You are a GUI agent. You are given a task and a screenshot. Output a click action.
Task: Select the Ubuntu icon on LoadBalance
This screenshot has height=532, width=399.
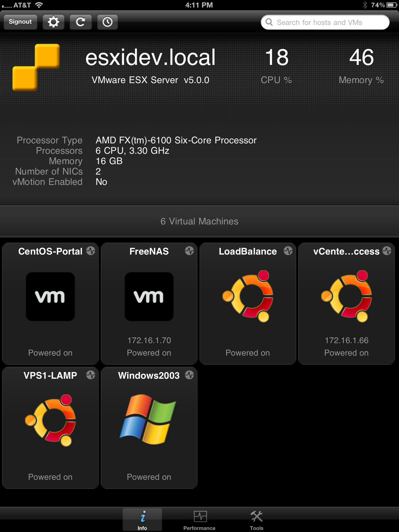248,297
